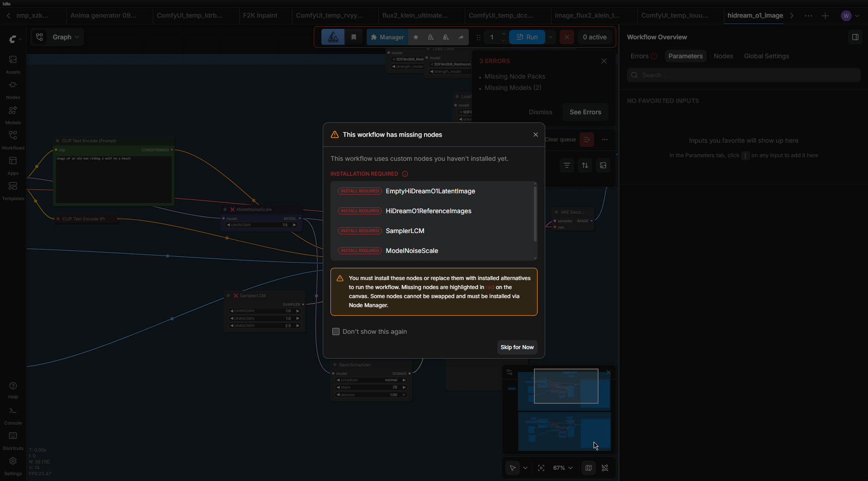Click the queue filter icon
868x481 pixels.
[566, 165]
